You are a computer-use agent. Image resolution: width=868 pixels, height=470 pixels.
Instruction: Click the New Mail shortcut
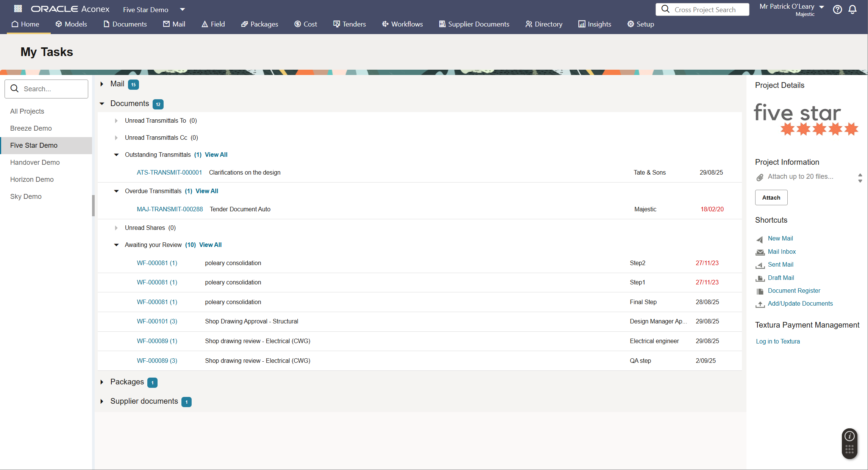[x=780, y=239]
